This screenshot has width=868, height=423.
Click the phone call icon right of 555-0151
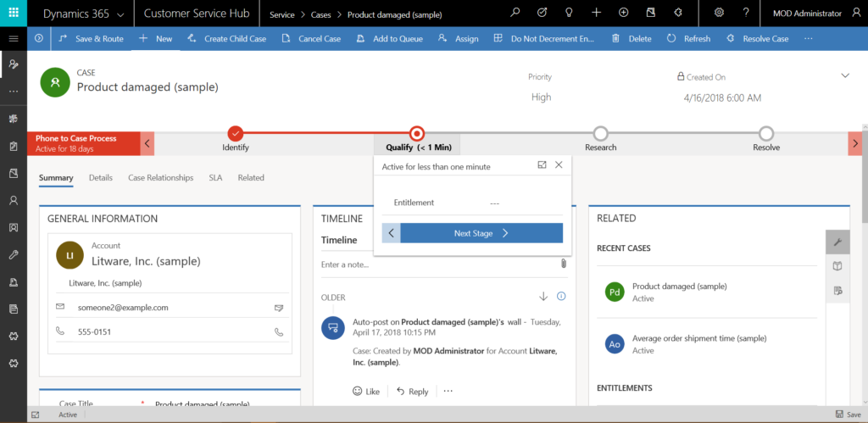coord(279,332)
